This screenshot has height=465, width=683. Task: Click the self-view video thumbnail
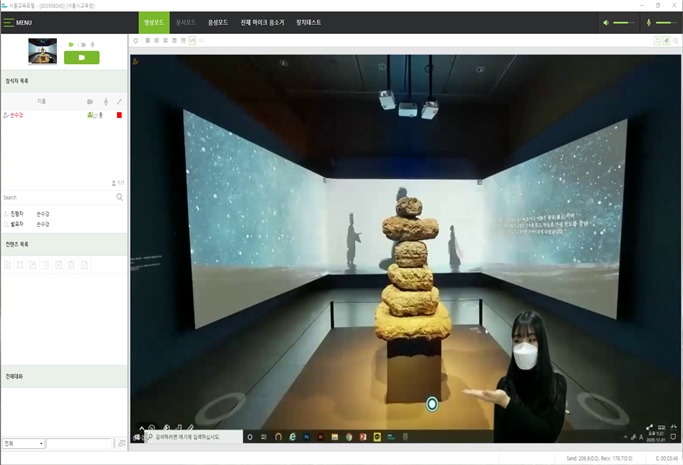click(42, 49)
